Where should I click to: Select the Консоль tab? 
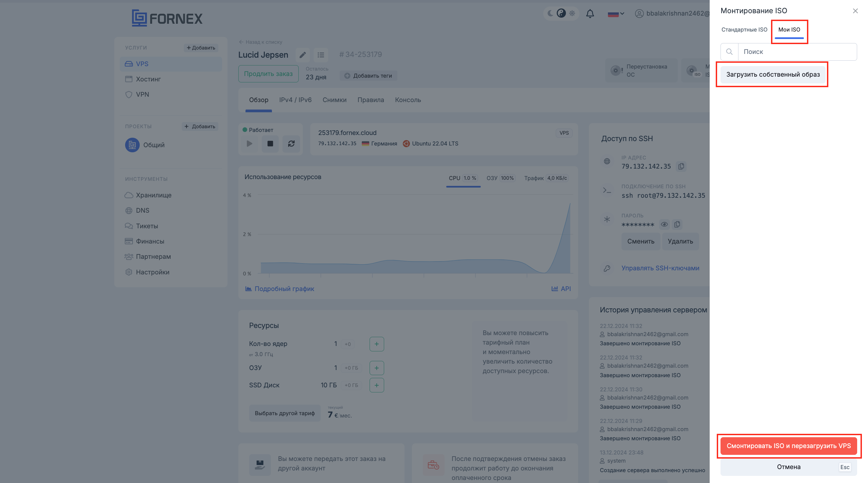click(x=408, y=100)
